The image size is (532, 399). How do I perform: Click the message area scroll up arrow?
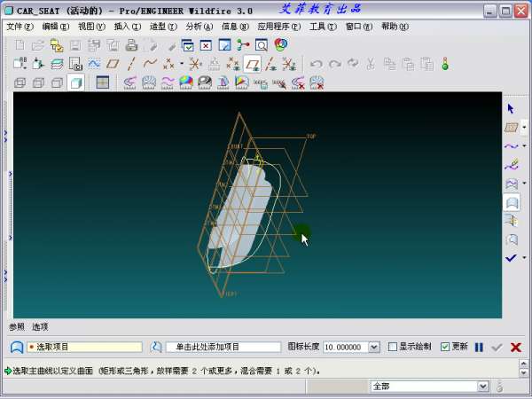click(523, 364)
